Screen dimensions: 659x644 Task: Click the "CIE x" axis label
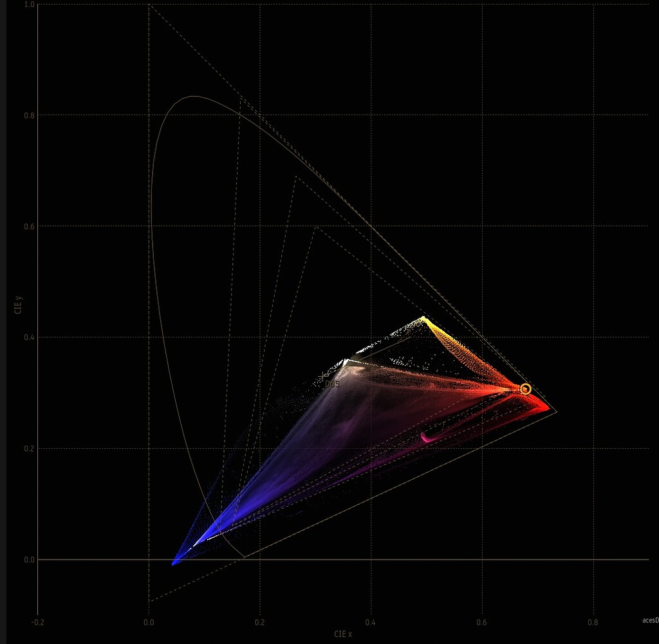343,634
